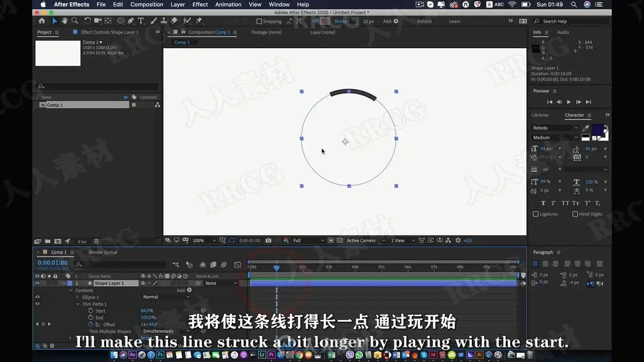This screenshot has width=644, height=362.
Task: Select the Selection arrow tool
Action: click(54, 21)
